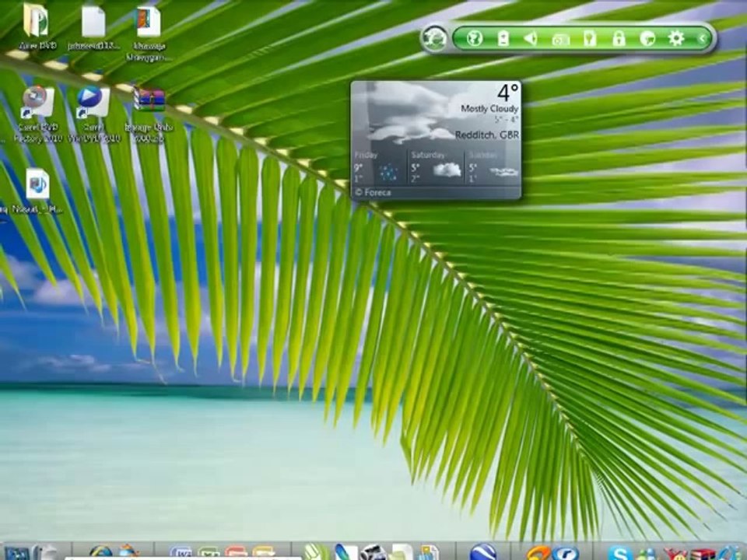The width and height of the screenshot is (747, 560).
Task: Click the speaker volume icon in the green toolbar
Action: click(531, 38)
